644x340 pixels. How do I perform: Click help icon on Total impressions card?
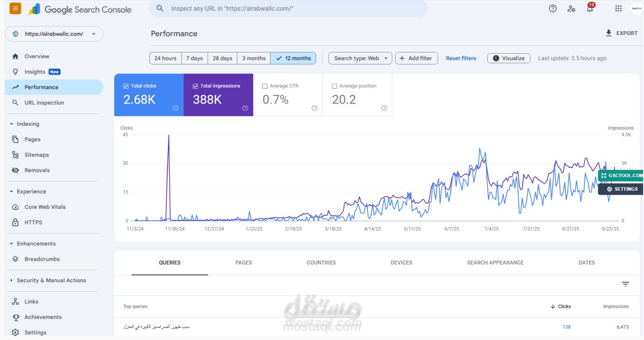pos(245,108)
